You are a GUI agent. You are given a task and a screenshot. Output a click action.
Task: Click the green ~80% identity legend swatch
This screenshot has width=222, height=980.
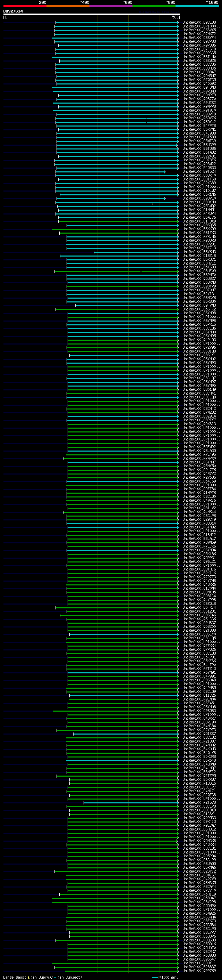coord(154,6)
